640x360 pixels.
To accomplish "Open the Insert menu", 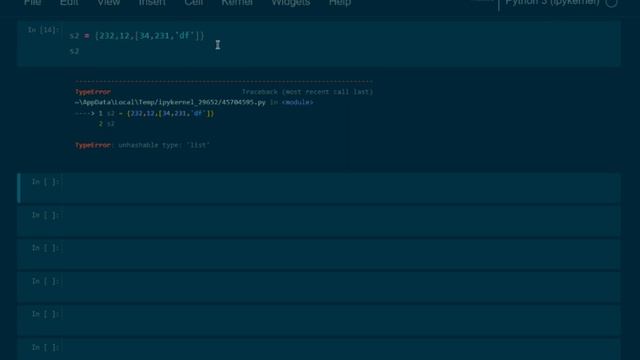I will [152, 3].
